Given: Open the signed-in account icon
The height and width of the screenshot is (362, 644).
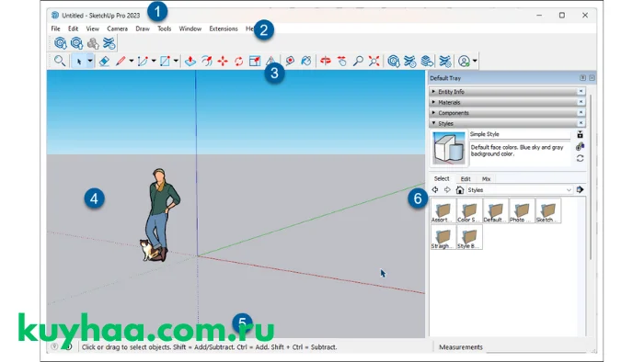Looking at the screenshot, I should point(464,61).
